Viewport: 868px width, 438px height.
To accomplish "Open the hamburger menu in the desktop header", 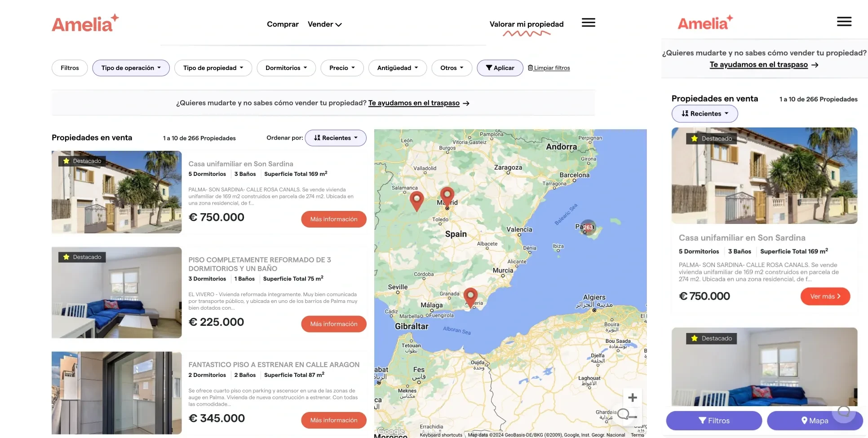I will point(588,22).
